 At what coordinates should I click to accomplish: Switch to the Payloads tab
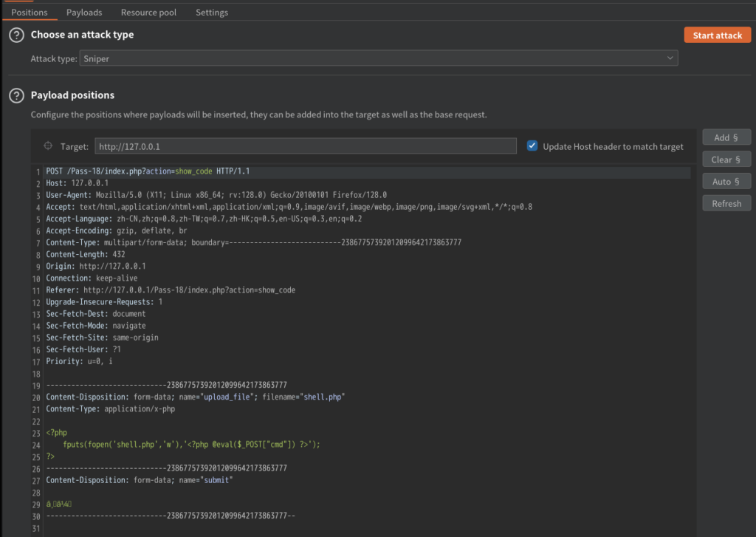pos(84,12)
